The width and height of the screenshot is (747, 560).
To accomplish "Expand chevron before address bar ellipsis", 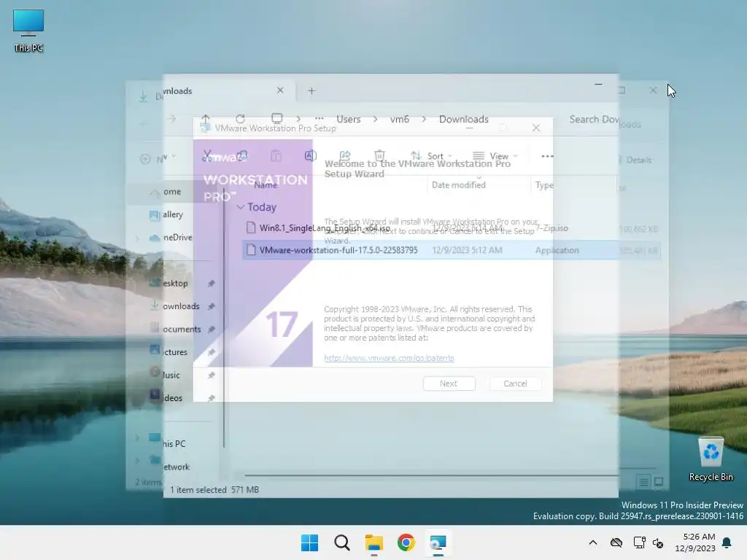I will click(298, 119).
